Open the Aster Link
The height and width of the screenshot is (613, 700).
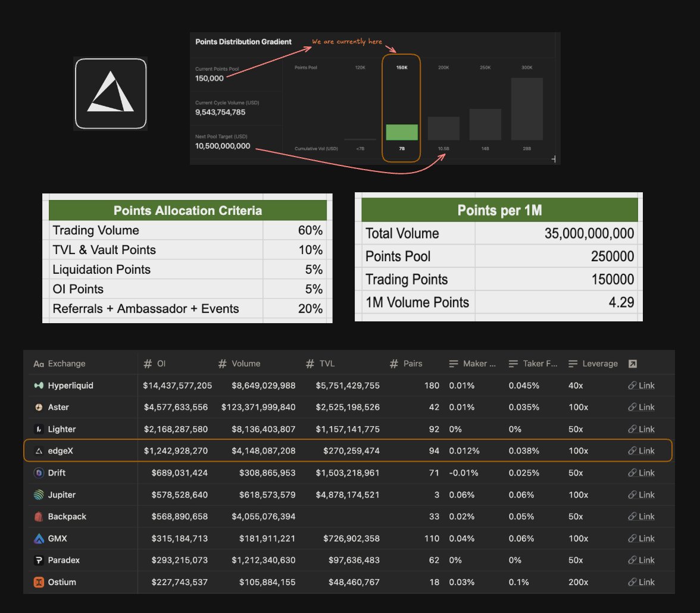click(642, 407)
